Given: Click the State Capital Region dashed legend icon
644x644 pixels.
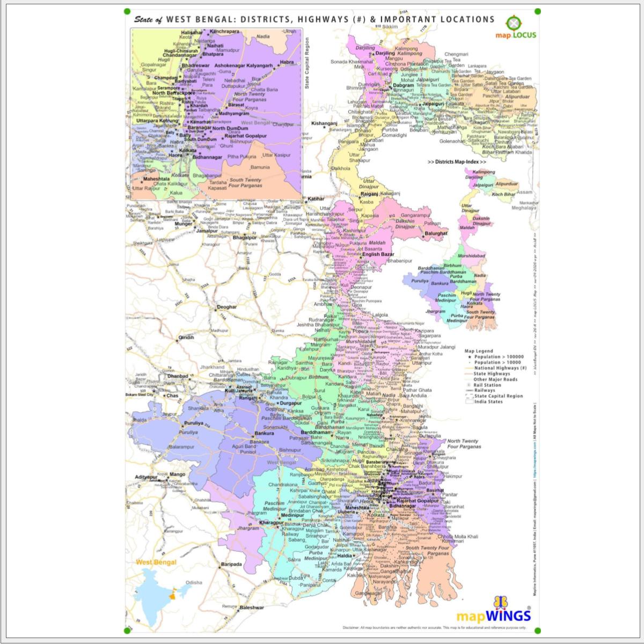Looking at the screenshot, I should [469, 396].
